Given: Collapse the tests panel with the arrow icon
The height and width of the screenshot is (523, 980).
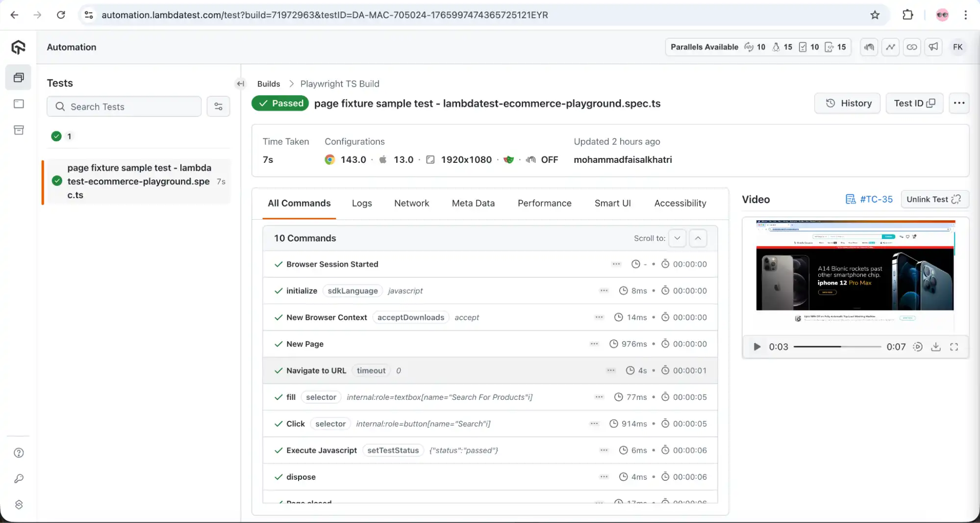Looking at the screenshot, I should (x=240, y=83).
